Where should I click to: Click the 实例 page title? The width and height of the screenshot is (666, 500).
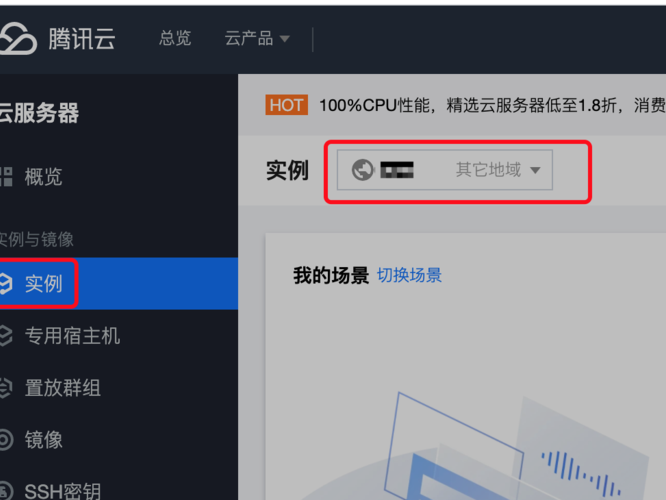[x=288, y=170]
